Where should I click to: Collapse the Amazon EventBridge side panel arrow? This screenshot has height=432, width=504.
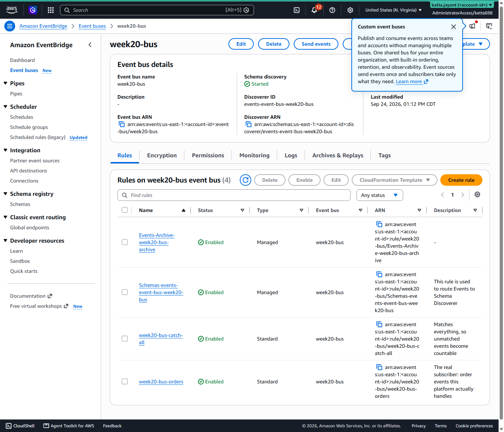coord(90,45)
